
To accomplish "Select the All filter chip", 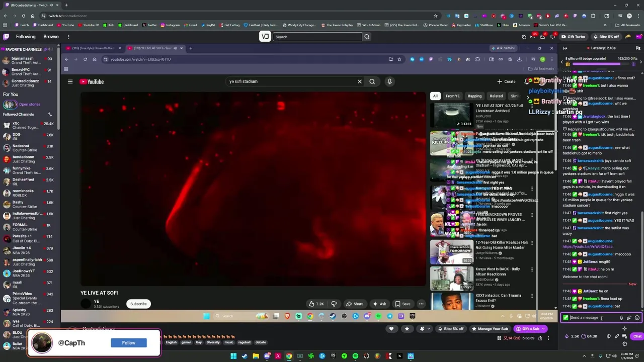I will point(435,96).
